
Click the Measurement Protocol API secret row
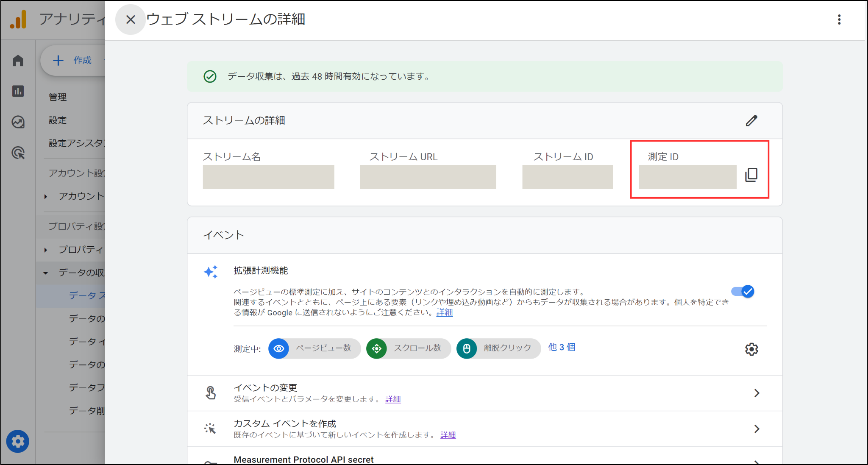pos(485,456)
